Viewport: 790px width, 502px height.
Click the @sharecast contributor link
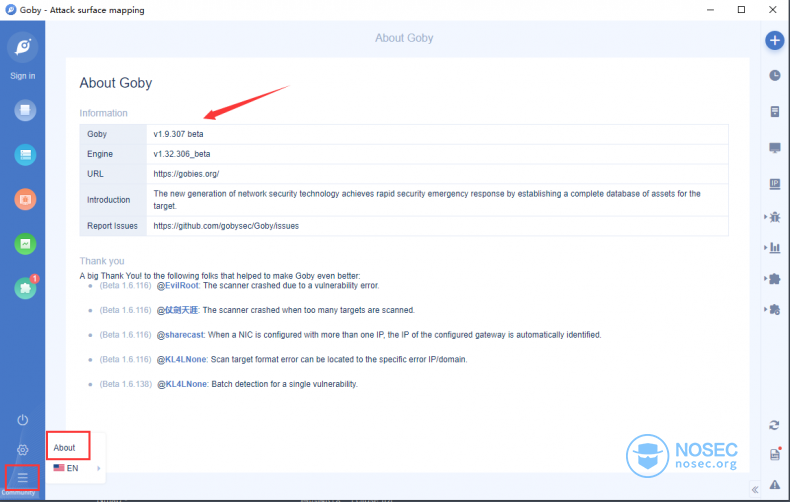point(180,335)
